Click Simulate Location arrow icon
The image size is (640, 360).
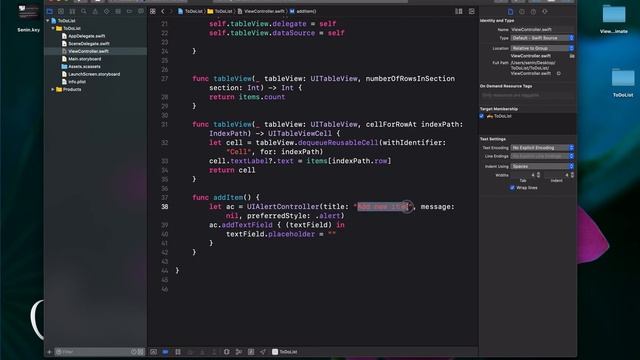coord(263,352)
